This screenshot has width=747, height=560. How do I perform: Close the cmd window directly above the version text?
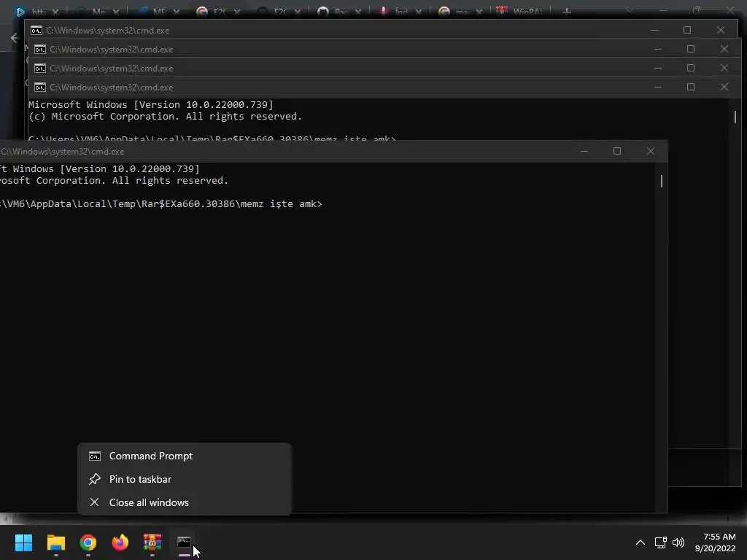point(724,87)
